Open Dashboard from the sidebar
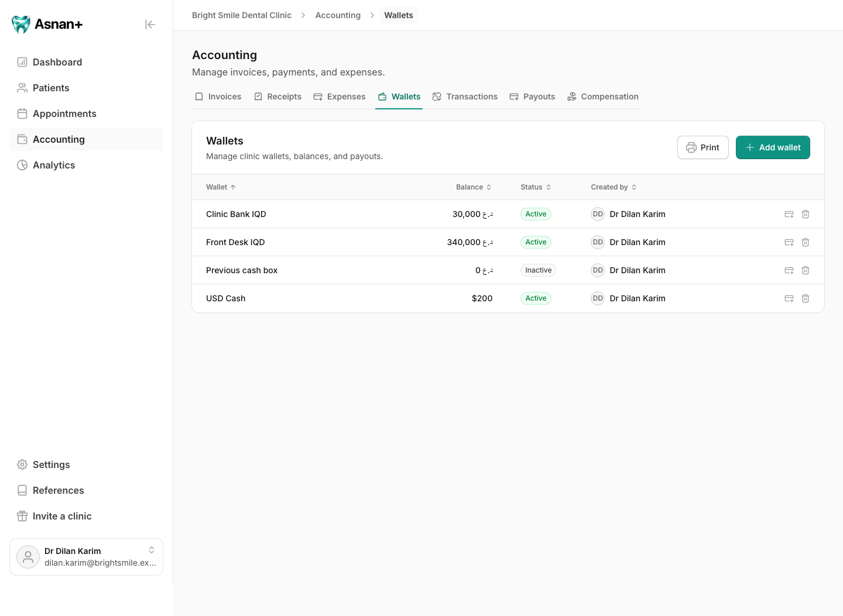Image resolution: width=843 pixels, height=616 pixels. (x=86, y=62)
